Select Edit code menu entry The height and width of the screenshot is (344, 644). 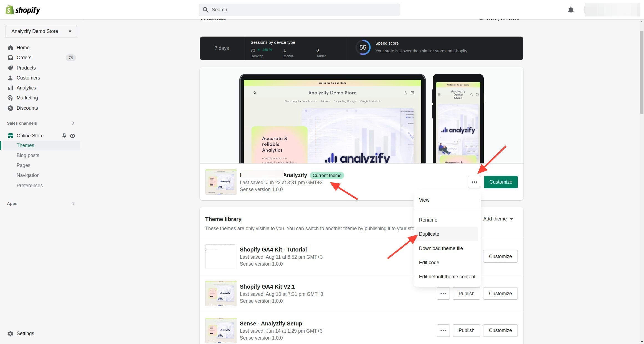click(429, 263)
